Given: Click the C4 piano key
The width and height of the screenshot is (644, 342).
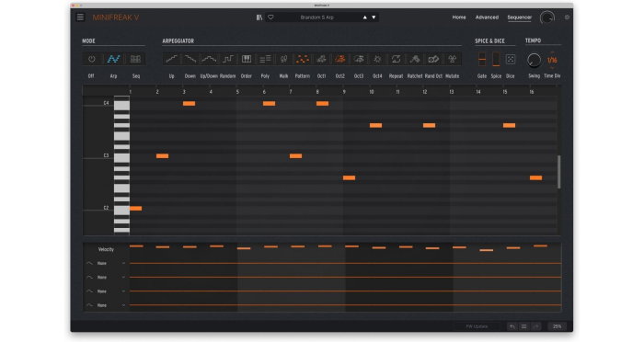Looking at the screenshot, I should pyautogui.click(x=121, y=105).
